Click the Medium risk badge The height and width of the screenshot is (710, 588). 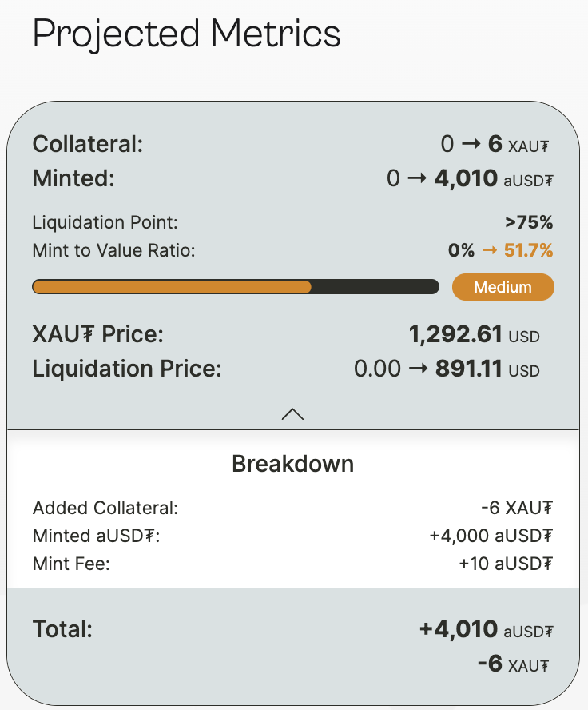coord(503,287)
